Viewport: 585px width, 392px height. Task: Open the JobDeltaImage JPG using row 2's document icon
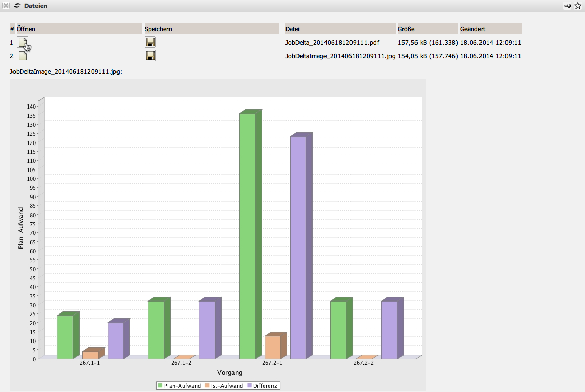coord(23,56)
